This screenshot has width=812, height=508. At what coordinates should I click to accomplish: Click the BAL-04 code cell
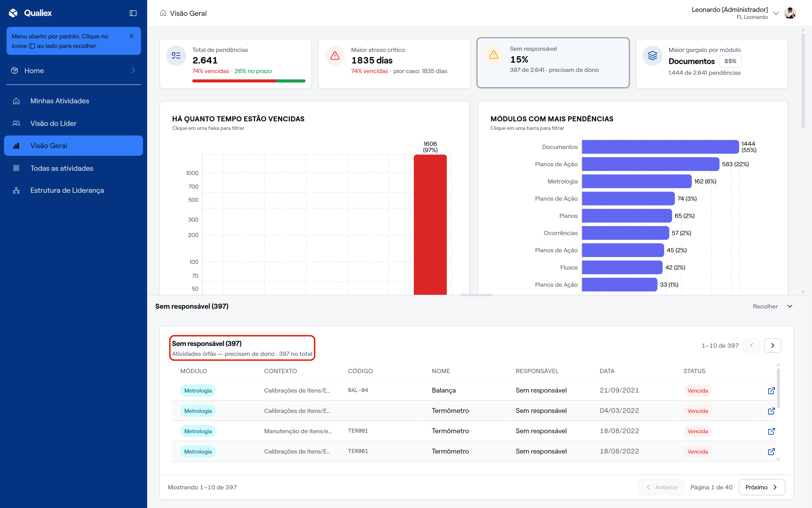358,390
